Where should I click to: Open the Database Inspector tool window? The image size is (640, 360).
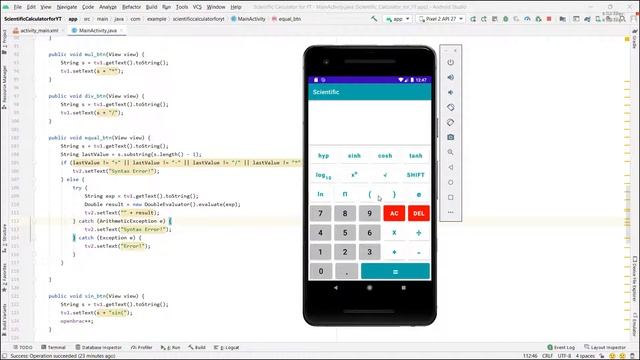(x=98, y=347)
